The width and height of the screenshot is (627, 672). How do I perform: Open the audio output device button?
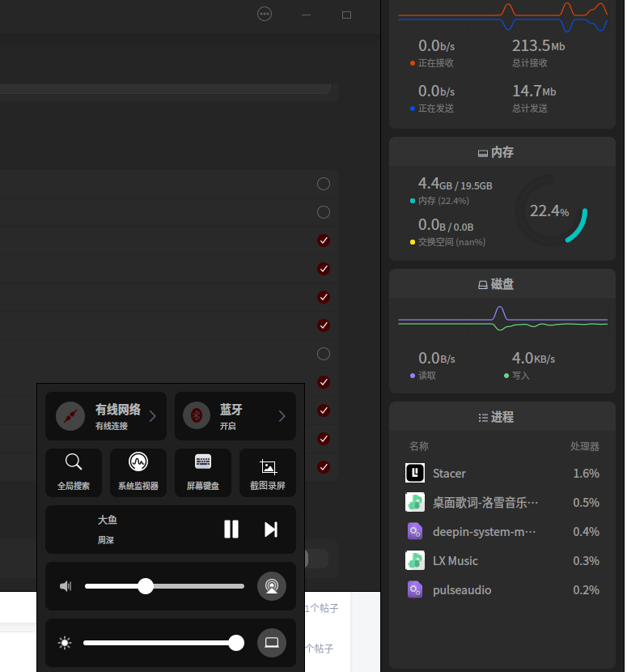click(272, 586)
